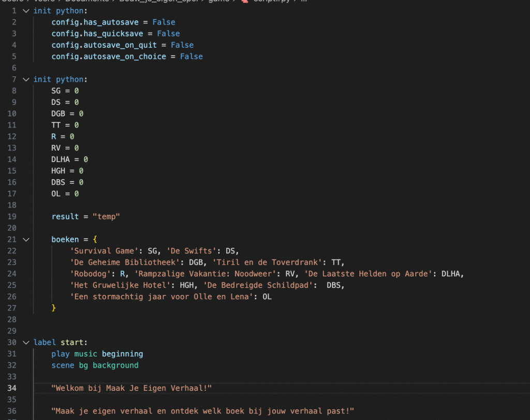Click line number 34 in the gutter
The image size is (530, 420).
click(12, 388)
